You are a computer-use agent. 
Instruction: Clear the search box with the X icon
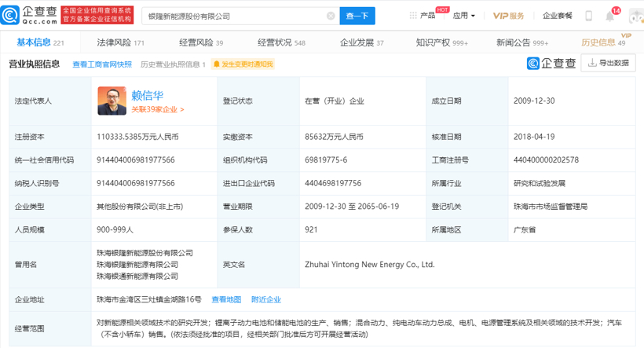click(331, 16)
